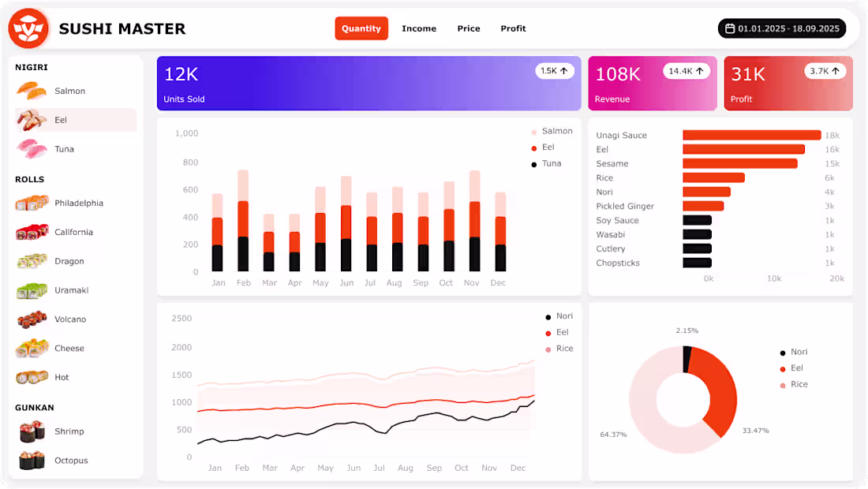This screenshot has height=489, width=868.
Task: Click the Cutlery black bar
Action: 697,248
